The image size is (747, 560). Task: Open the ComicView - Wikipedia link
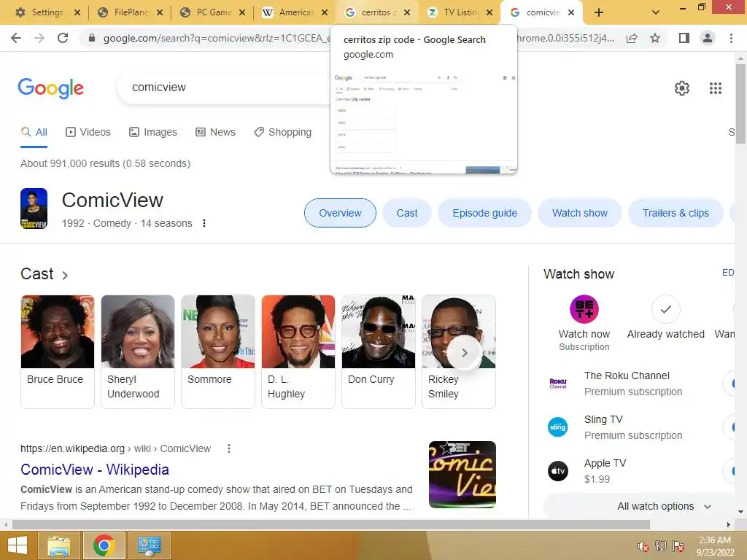tap(95, 470)
